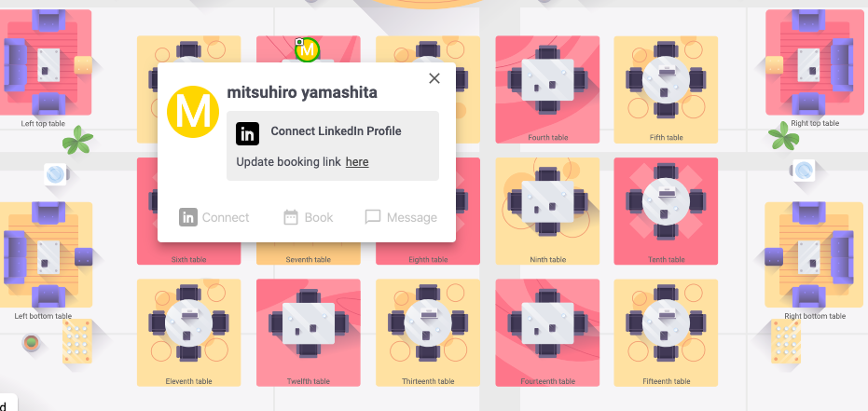
Task: Join the Eleventh table
Action: 188,333
